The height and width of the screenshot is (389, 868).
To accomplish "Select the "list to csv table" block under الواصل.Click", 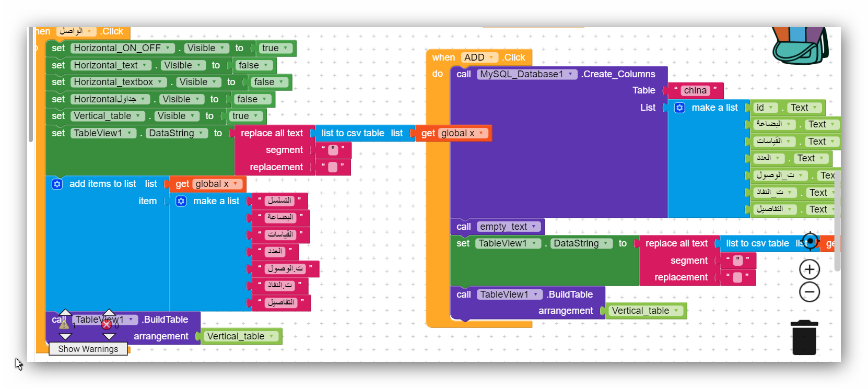I will coord(353,133).
